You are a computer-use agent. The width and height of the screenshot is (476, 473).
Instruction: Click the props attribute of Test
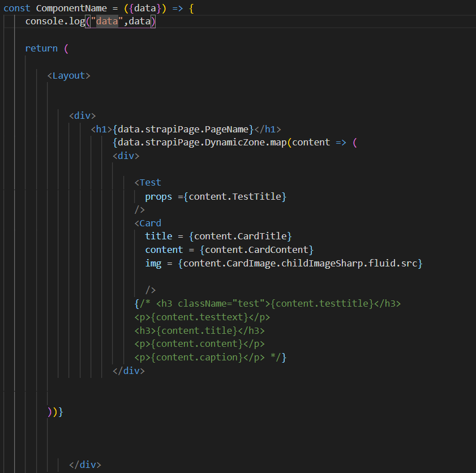pos(158,197)
